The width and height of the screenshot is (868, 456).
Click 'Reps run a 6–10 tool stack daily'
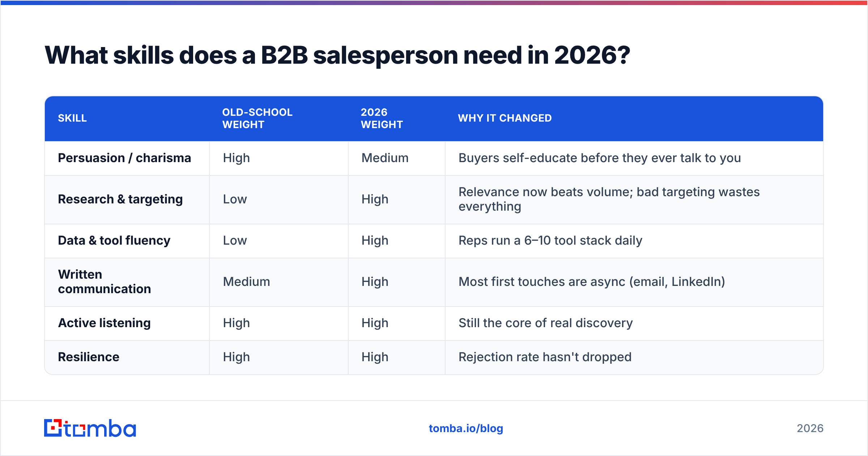(x=550, y=241)
